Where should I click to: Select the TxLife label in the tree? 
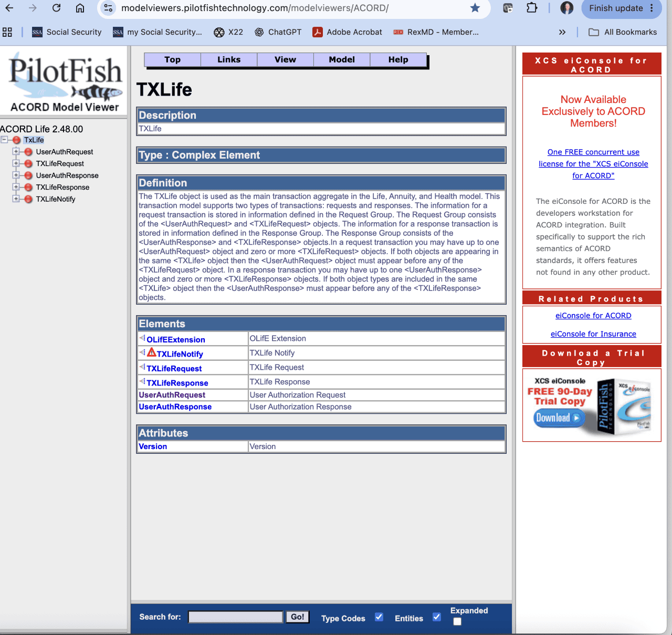[34, 140]
